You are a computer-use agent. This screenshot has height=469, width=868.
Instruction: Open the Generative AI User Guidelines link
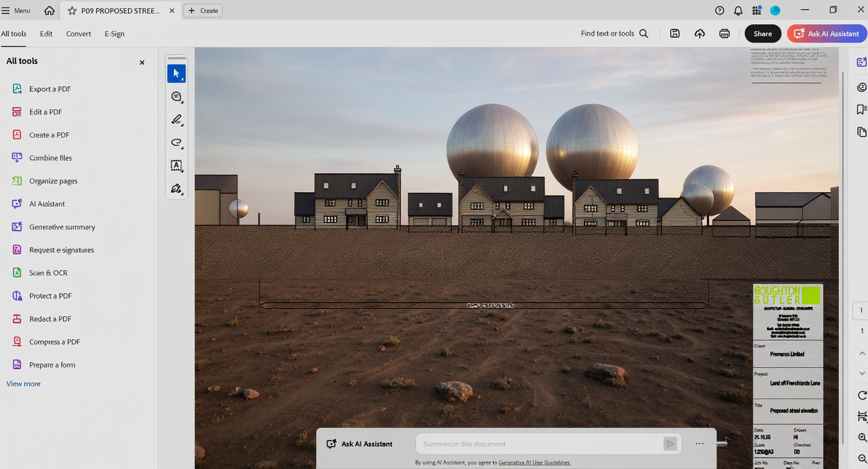tap(534, 463)
